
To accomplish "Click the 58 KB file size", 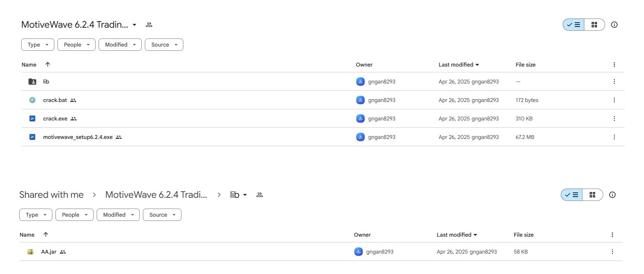I will point(521,252).
